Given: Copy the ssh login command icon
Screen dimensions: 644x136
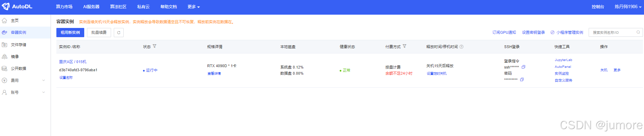Looking at the screenshot, I should [x=523, y=67].
